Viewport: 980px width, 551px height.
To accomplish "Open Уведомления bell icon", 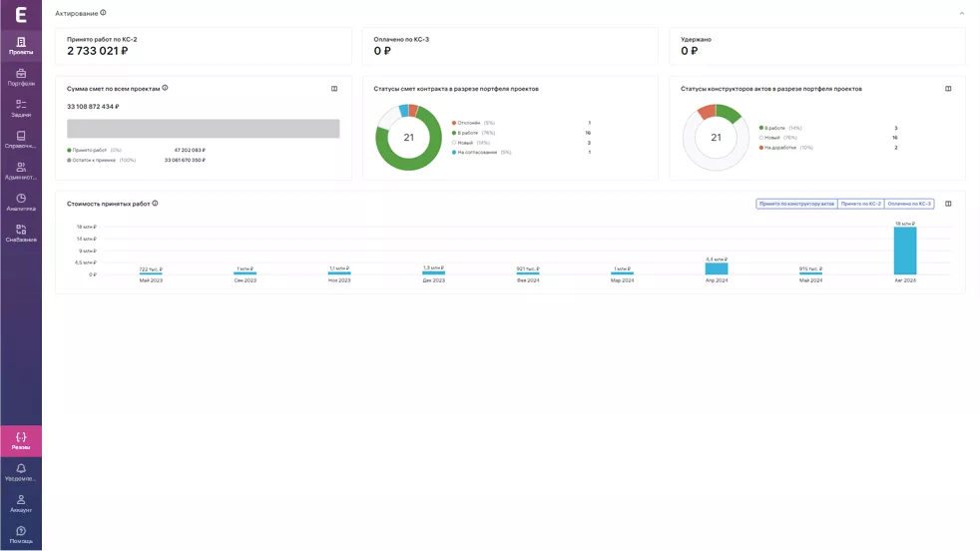I will [x=21, y=472].
